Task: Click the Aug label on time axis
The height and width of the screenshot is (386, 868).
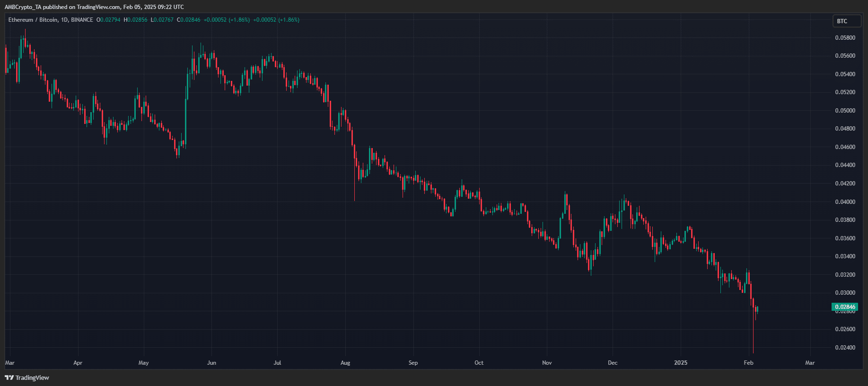Action: pyautogui.click(x=345, y=363)
